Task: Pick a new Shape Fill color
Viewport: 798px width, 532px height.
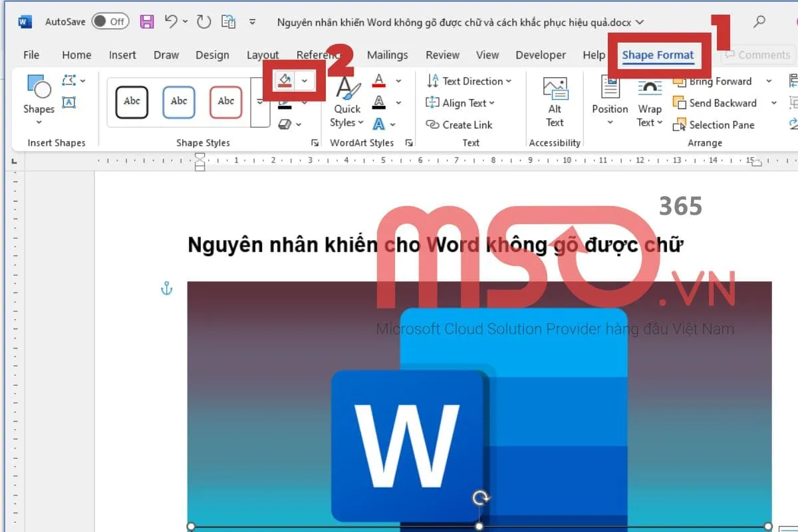Action: coord(305,80)
